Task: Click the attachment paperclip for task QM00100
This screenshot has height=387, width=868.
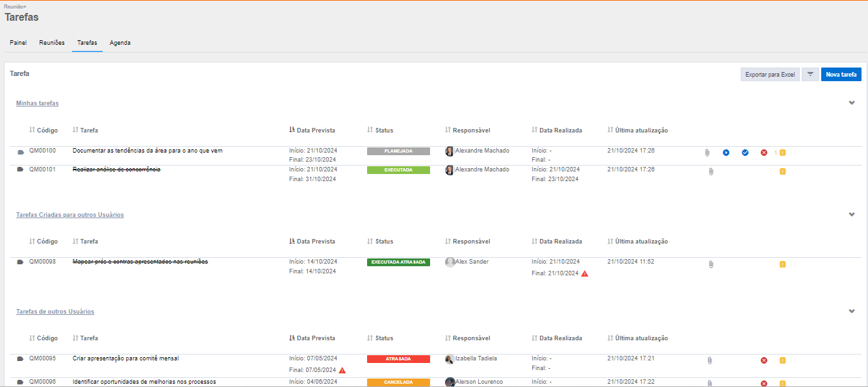Action: coord(707,153)
